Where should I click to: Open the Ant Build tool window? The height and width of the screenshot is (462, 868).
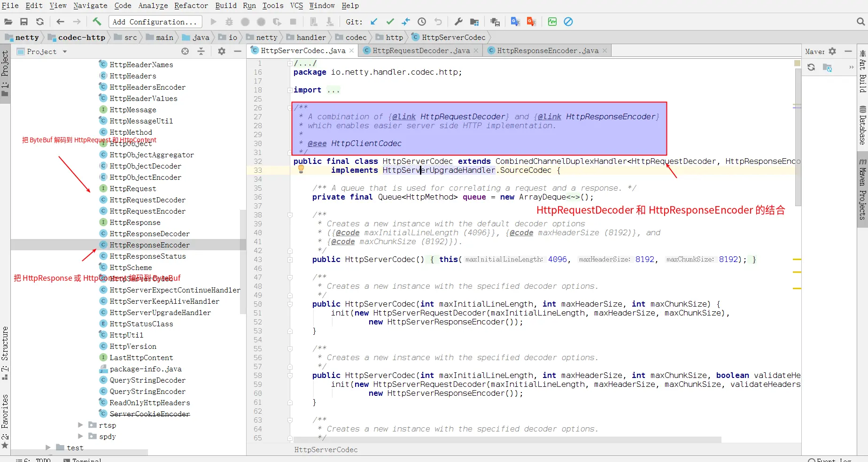point(862,71)
